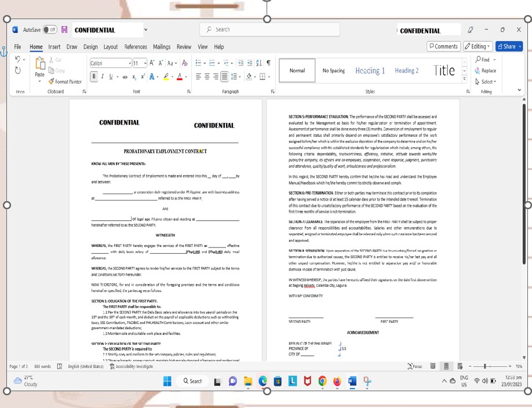Select the No Spacing style
532x408 pixels.
[x=334, y=71]
